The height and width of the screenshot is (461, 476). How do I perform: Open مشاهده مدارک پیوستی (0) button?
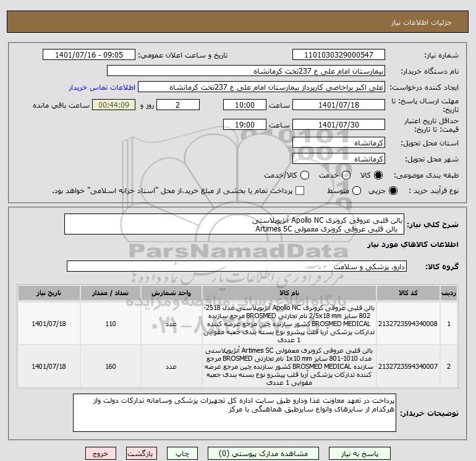point(263,454)
